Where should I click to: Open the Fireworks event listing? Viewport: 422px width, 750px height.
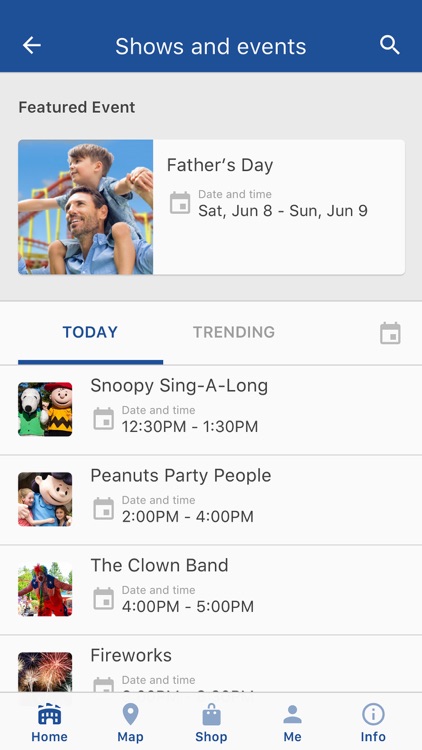211,664
